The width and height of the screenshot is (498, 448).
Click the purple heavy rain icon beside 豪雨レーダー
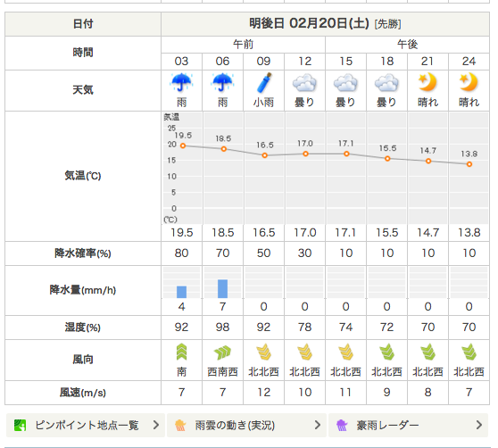coord(342,425)
